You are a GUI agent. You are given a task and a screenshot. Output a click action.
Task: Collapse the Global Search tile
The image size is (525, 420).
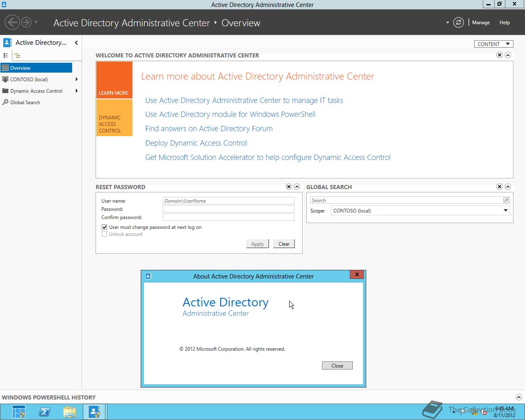(x=508, y=187)
